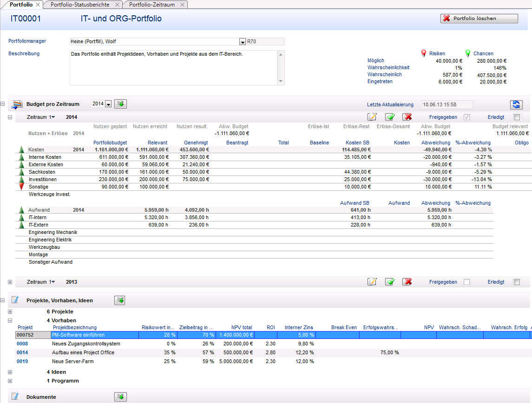532x403 pixels.
Task: Click red X delete icon in Zeitraum 2014 row
Action: 407,117
